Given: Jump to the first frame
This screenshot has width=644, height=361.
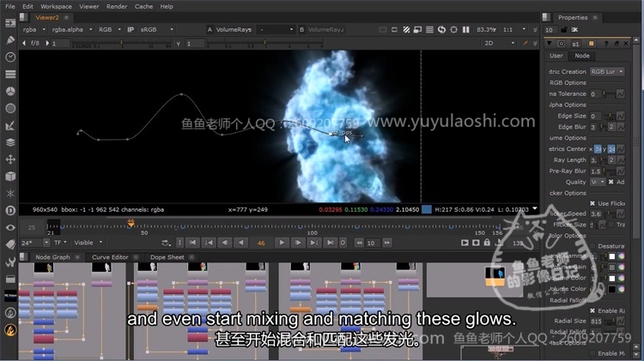Looking at the screenshot, I should [192, 243].
